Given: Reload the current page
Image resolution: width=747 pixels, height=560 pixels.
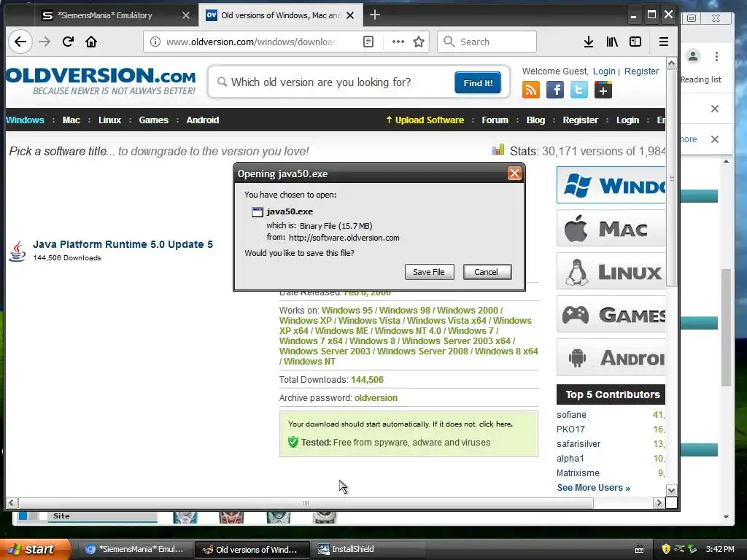Looking at the screenshot, I should [x=68, y=42].
